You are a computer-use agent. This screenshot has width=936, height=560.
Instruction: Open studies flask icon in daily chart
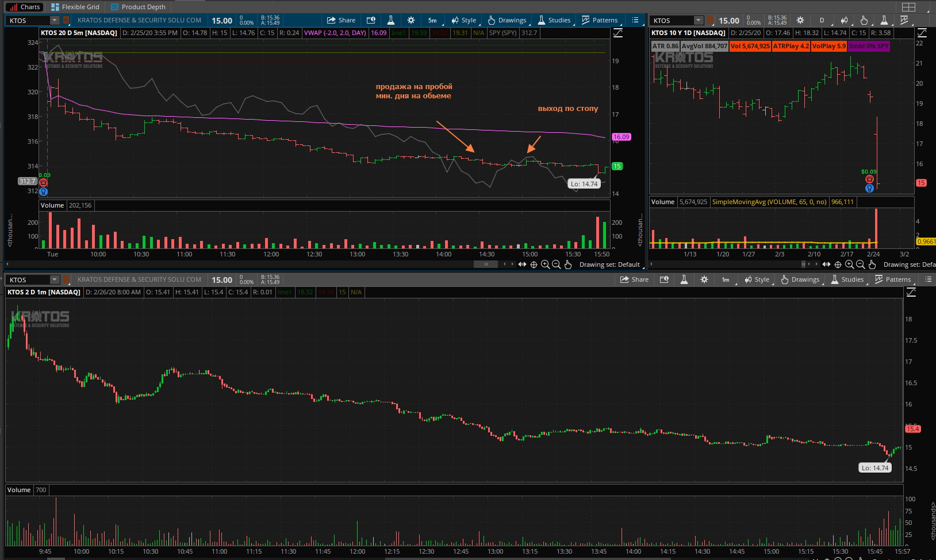coord(884,20)
